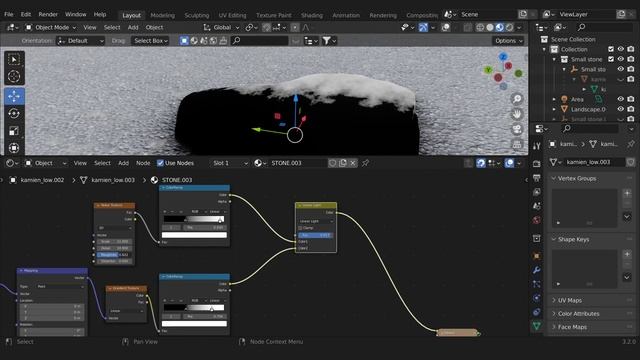Disable Landscape.0 in renders via camera icon
Screen dimensions: 640x360
[631, 109]
